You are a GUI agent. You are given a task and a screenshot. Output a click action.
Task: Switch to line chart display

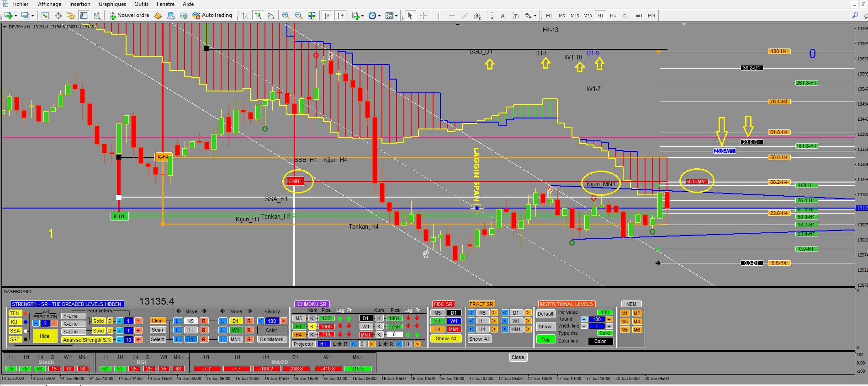(x=271, y=16)
